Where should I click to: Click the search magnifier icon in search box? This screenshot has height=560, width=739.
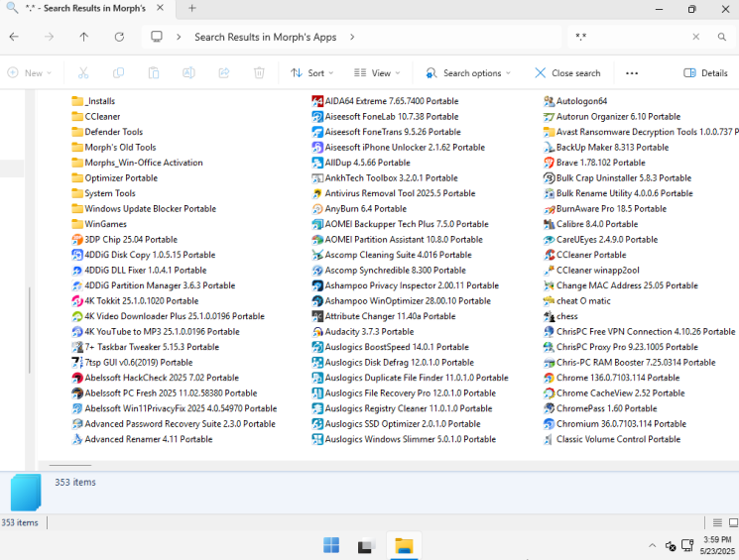click(721, 37)
